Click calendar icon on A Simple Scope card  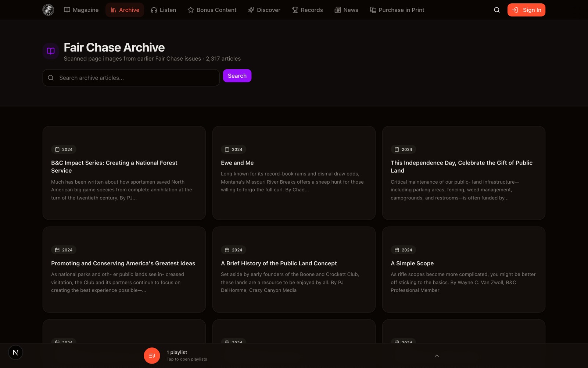[397, 250]
